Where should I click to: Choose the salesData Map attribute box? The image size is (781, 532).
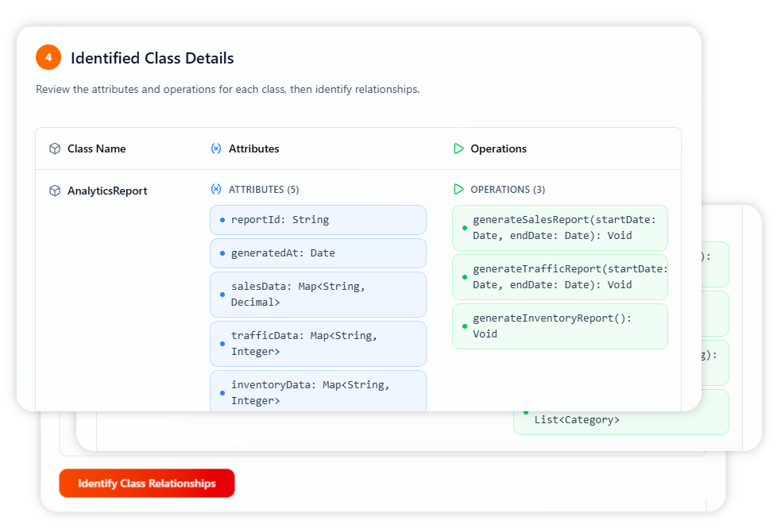318,295
